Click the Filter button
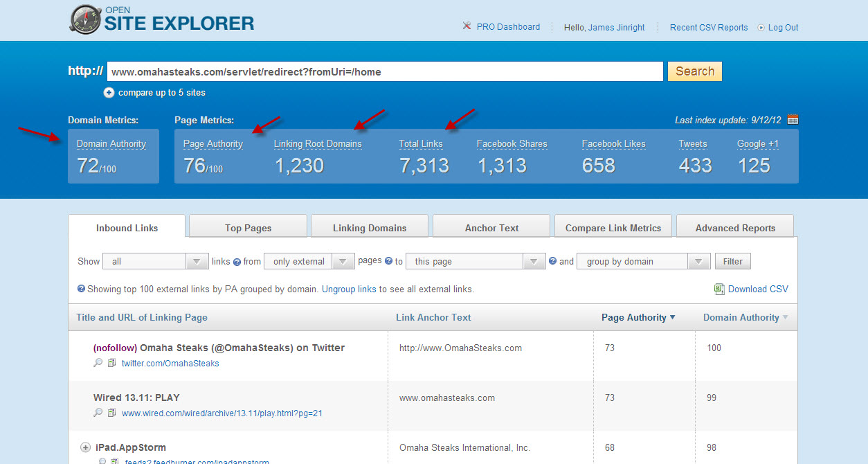This screenshot has height=464, width=868. pos(733,261)
